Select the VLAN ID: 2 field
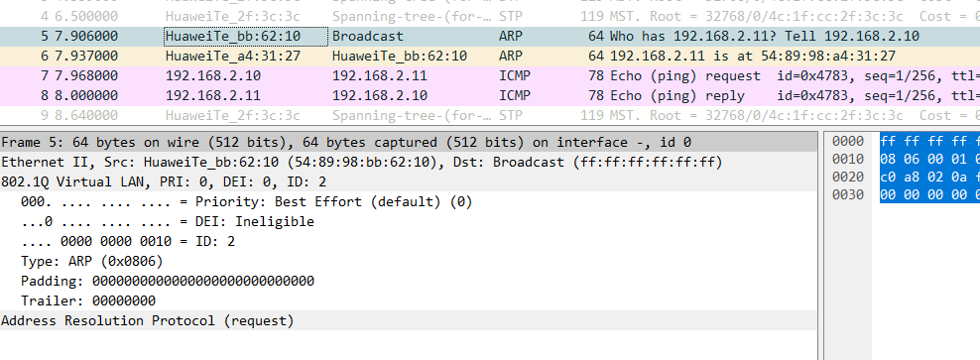Screen dimensions: 980x360 (x=128, y=241)
